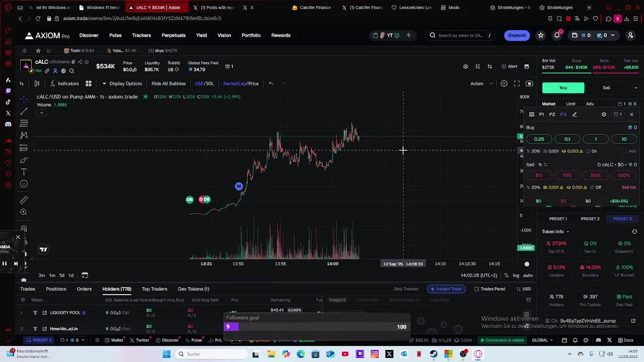Open the Windows Start menu
The height and width of the screenshot is (362, 644).
[167, 354]
